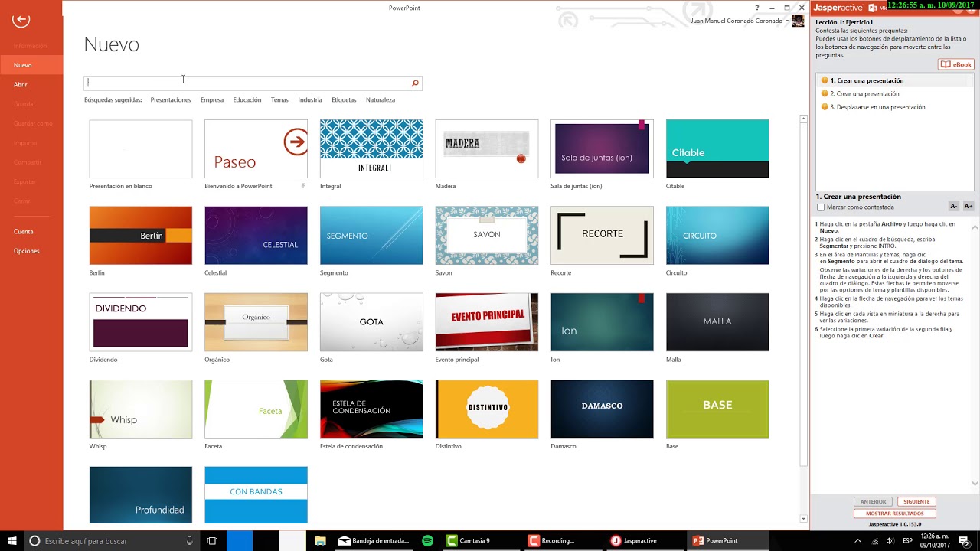Select the Segmento template thumbnail

pos(371,236)
